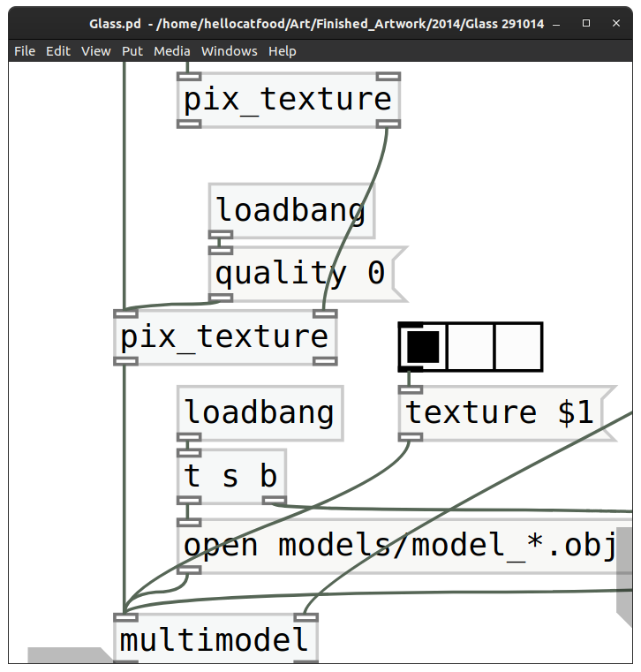Open the File menu
This screenshot has width=641, height=672.
coord(25,51)
